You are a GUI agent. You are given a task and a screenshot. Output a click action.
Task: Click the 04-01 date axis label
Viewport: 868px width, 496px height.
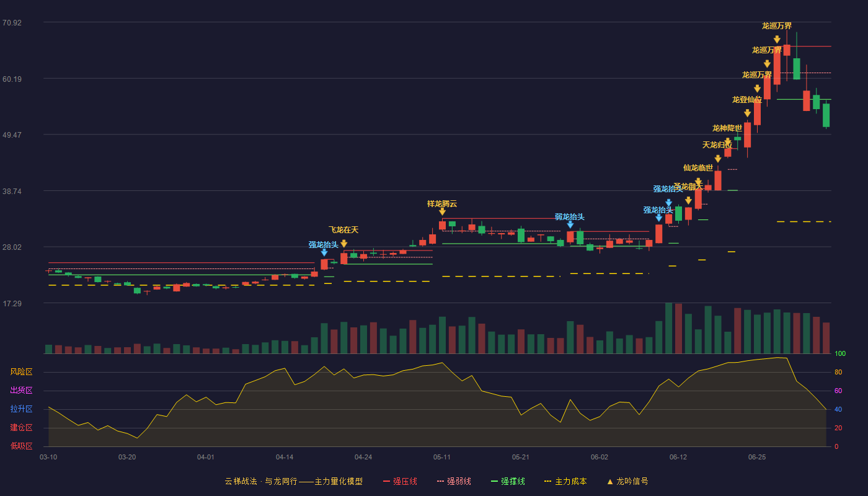point(206,457)
